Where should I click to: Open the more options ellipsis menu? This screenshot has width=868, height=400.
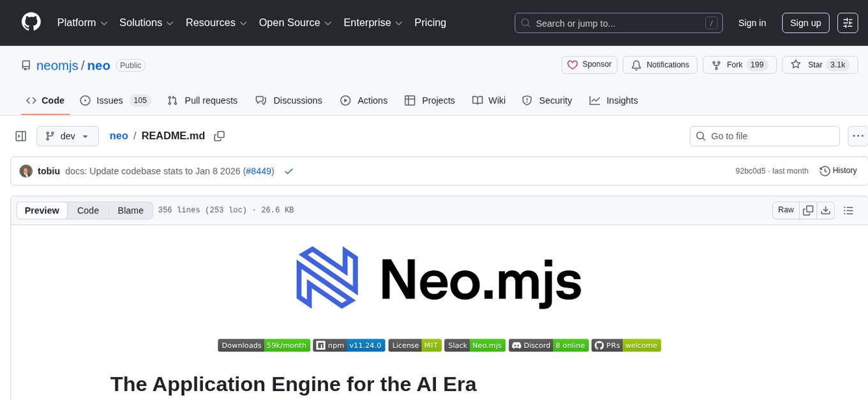(858, 135)
